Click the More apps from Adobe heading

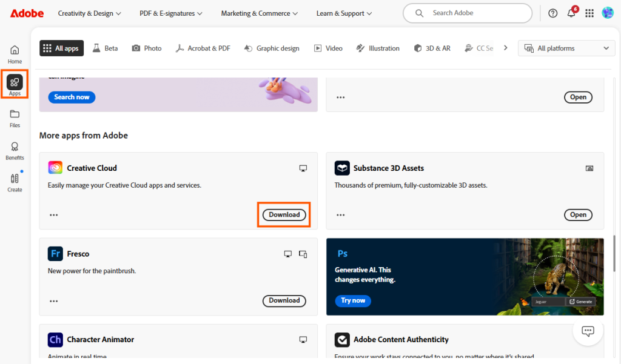click(84, 135)
